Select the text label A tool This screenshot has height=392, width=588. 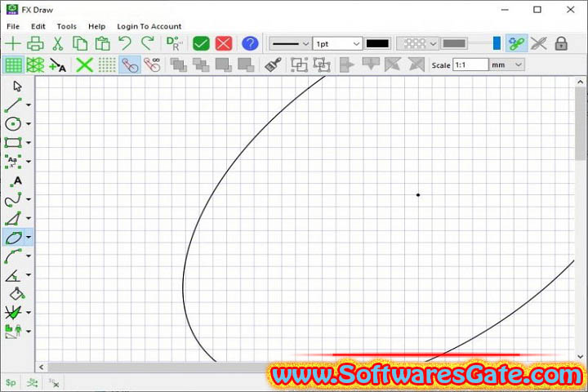16,180
